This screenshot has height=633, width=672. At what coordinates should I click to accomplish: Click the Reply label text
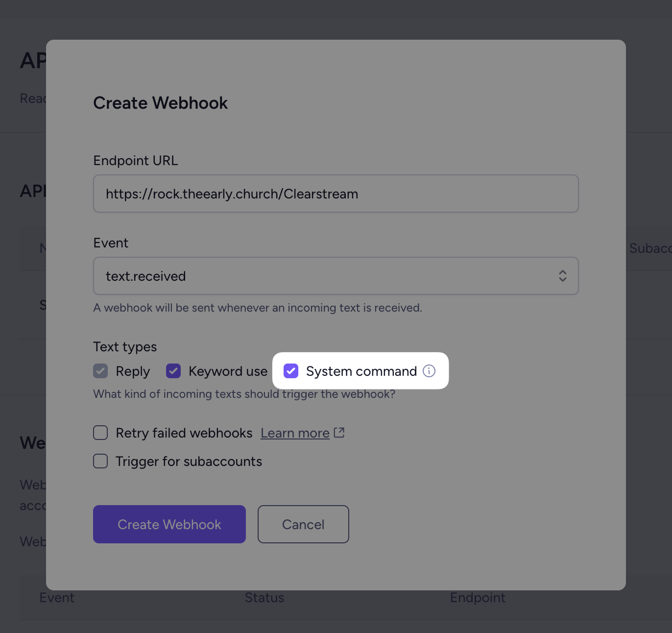pos(133,371)
